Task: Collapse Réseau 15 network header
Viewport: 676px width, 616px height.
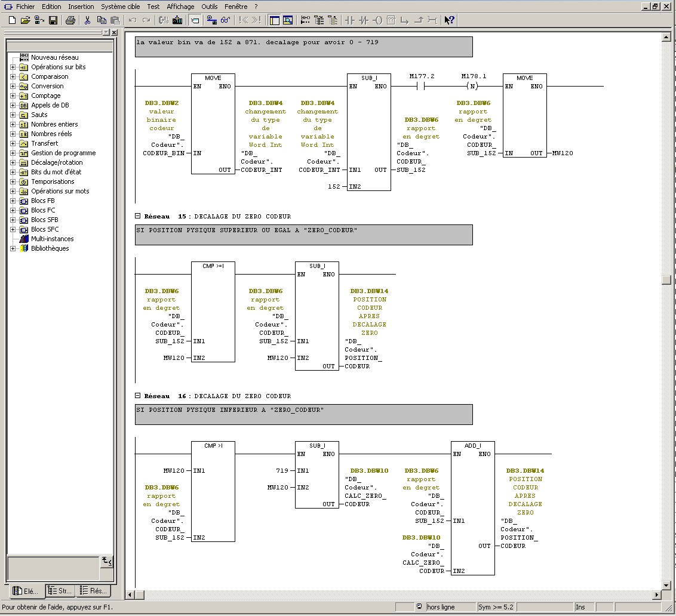Action: 138,216
